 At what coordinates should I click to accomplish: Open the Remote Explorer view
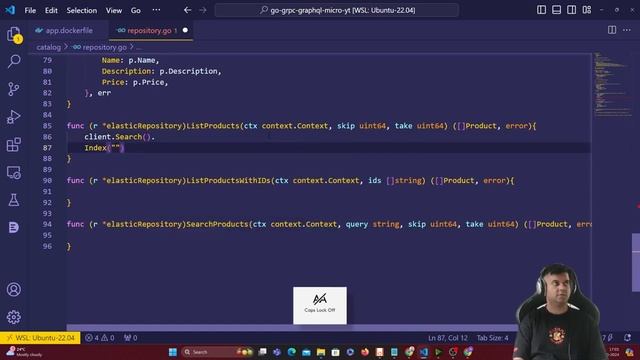[x=14, y=172]
